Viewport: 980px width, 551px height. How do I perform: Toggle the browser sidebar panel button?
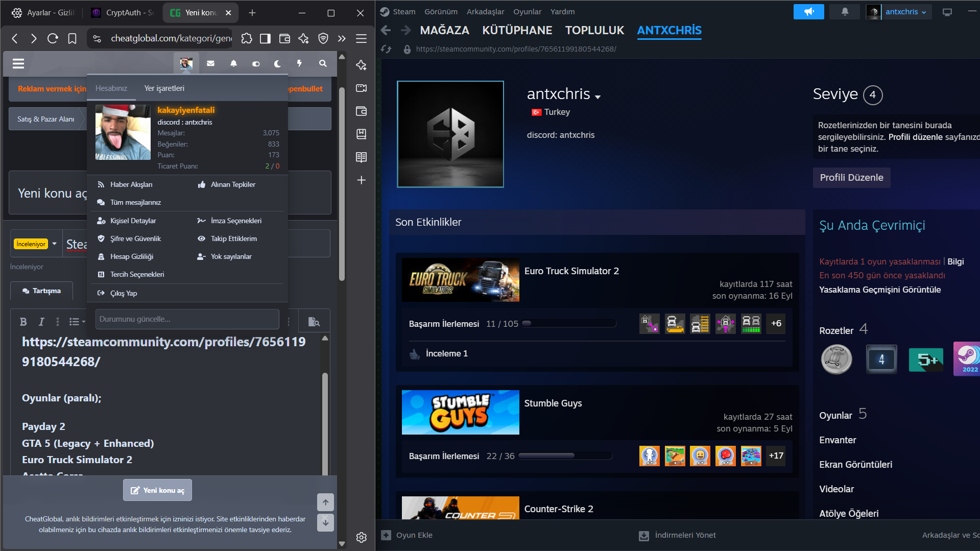265,38
